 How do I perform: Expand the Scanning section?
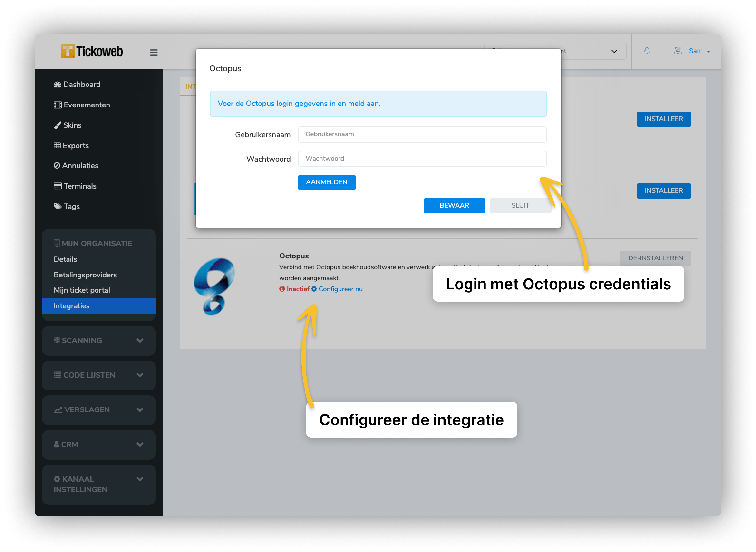pos(99,341)
